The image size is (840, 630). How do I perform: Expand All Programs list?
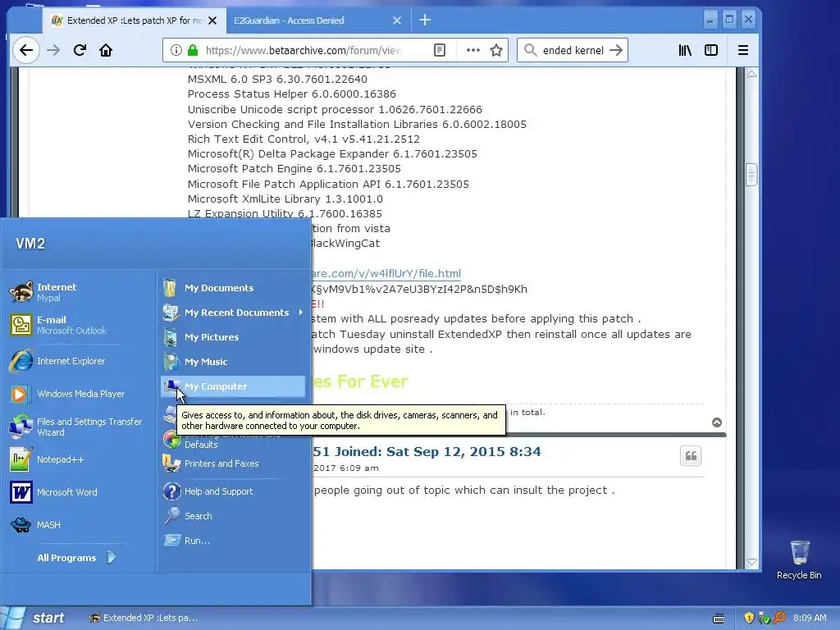pos(76,558)
